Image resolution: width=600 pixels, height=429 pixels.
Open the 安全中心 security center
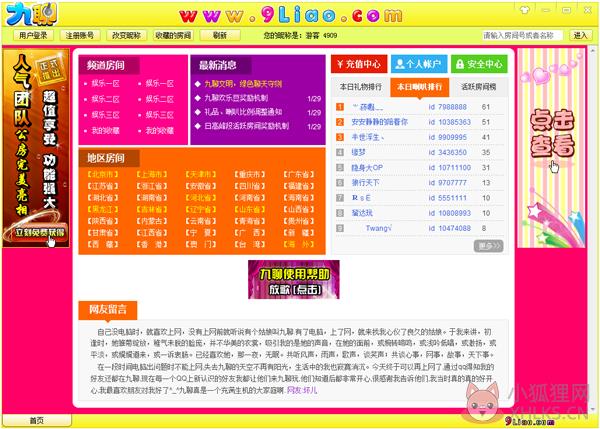pyautogui.click(x=479, y=64)
